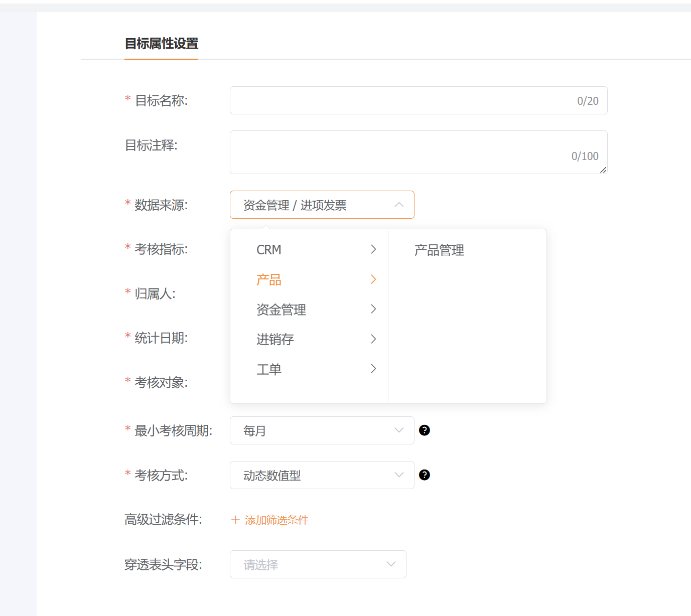Click plus icon for 添加筛选条件
This screenshot has height=616, width=691.
click(x=235, y=520)
